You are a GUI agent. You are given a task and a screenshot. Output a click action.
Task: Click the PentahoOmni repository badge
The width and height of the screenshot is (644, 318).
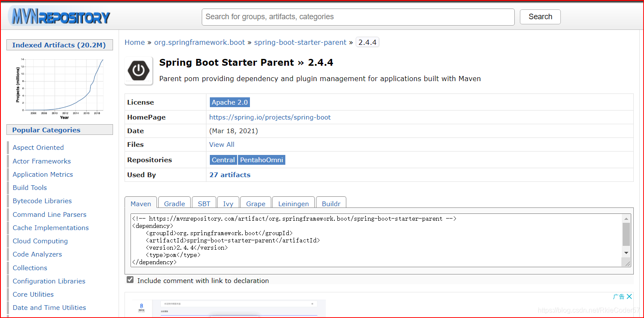[261, 160]
